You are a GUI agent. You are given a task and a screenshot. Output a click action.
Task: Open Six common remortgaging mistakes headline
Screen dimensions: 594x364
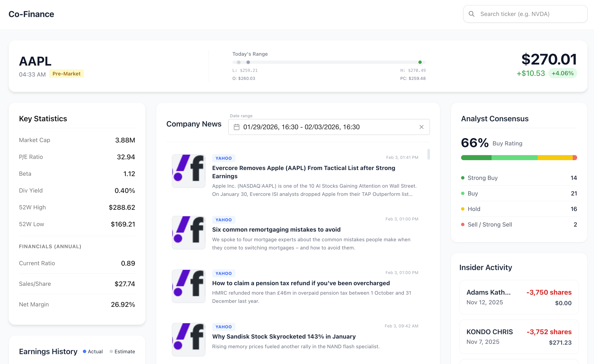(276, 229)
